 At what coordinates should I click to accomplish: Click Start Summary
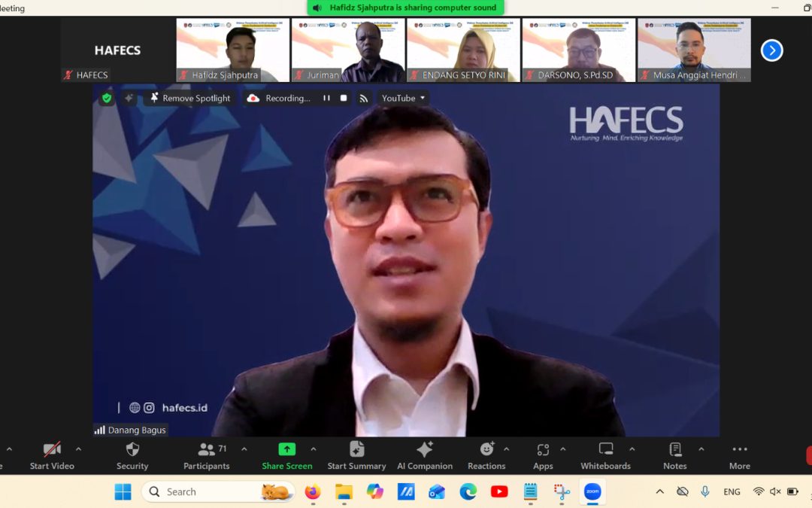point(356,456)
